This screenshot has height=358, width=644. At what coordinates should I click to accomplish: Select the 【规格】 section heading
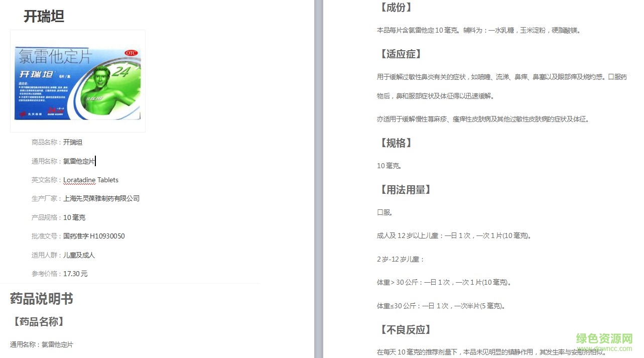[396, 143]
